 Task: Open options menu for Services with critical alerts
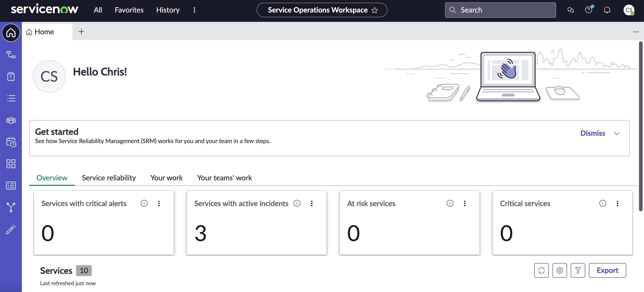tap(159, 203)
